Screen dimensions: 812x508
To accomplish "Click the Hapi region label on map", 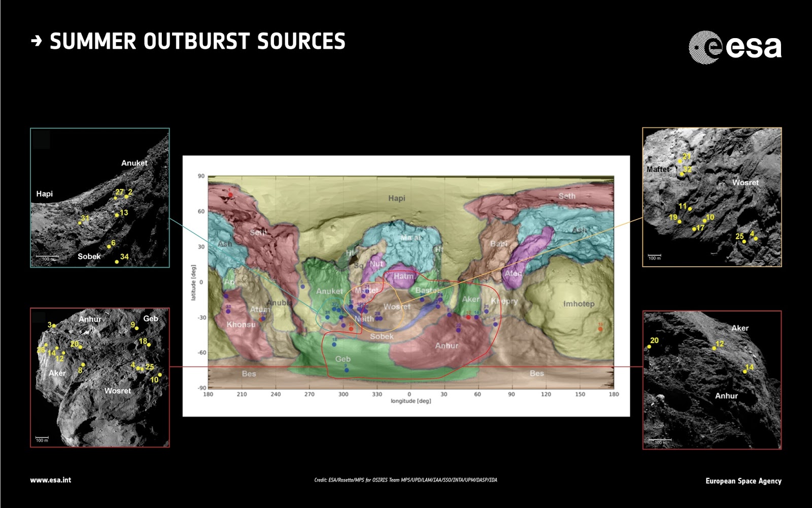I will [397, 198].
